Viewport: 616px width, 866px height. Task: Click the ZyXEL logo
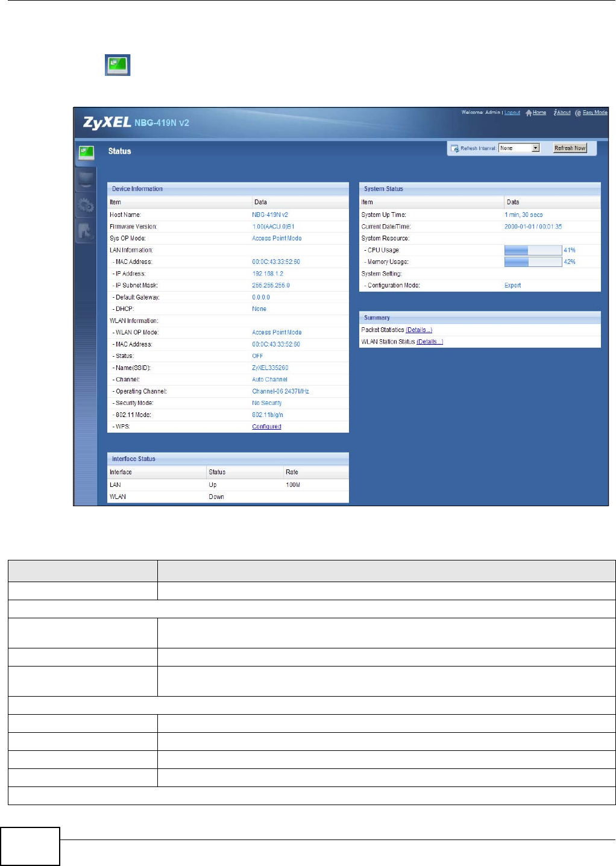(107, 122)
